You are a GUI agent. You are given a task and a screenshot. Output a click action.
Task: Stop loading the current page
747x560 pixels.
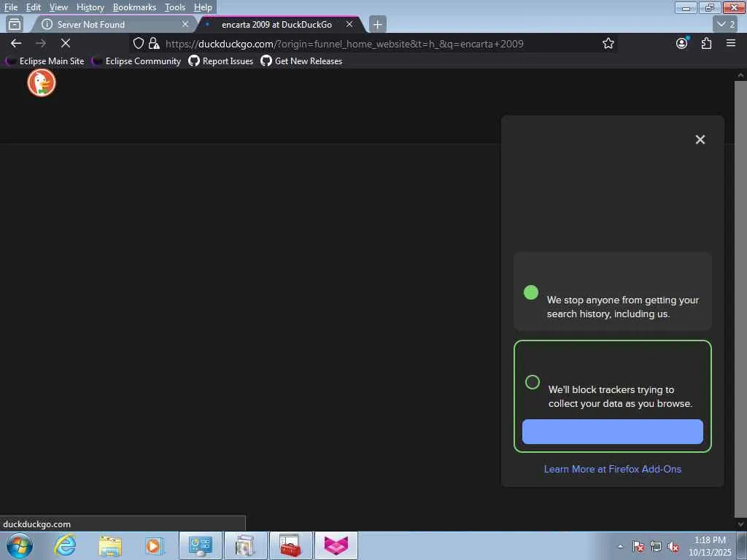click(x=66, y=43)
